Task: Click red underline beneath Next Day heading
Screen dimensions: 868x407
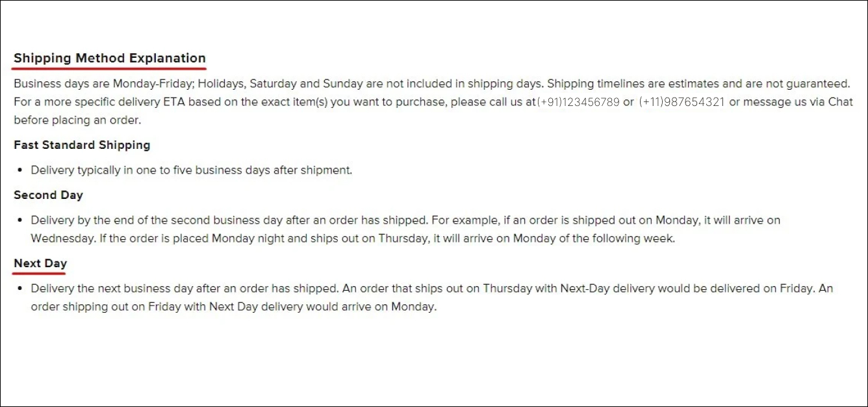Action: tap(40, 273)
